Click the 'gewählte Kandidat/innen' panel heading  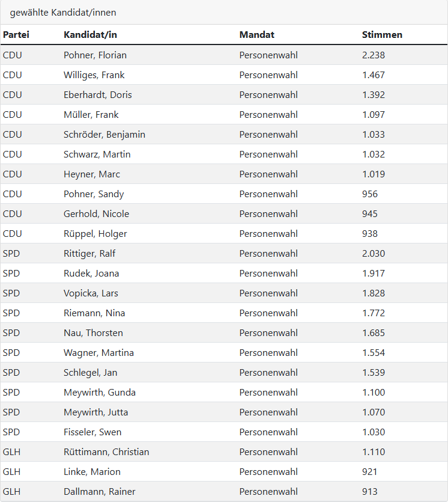coord(63,13)
